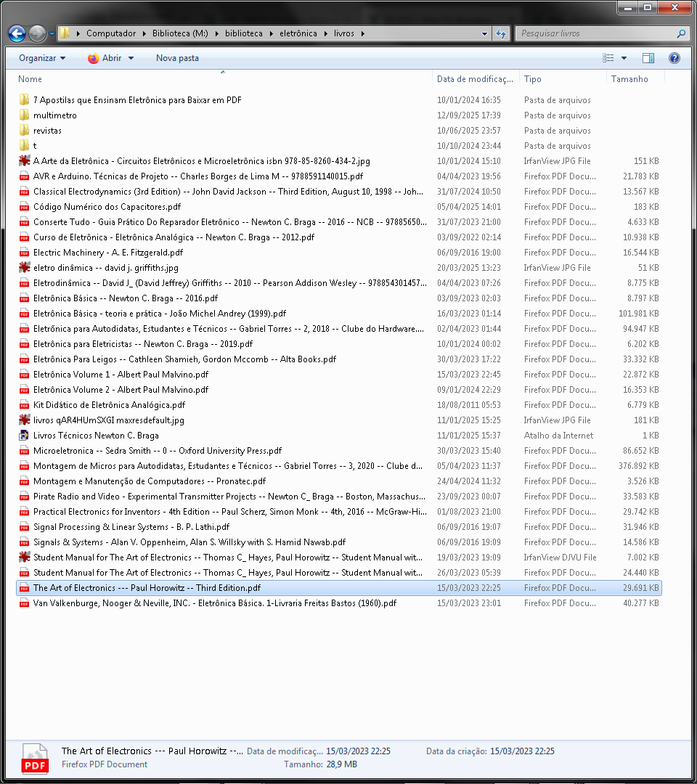
Task: Click IrfanView icon of eletro dinâmica griffiths jpg
Action: click(x=24, y=267)
